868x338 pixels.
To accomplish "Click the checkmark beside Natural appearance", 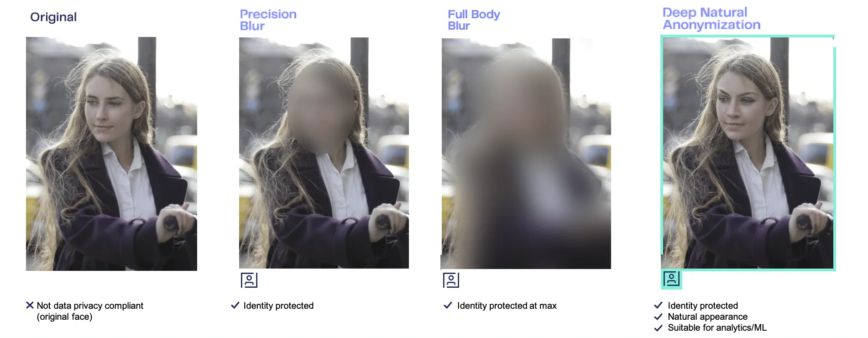I will (658, 317).
